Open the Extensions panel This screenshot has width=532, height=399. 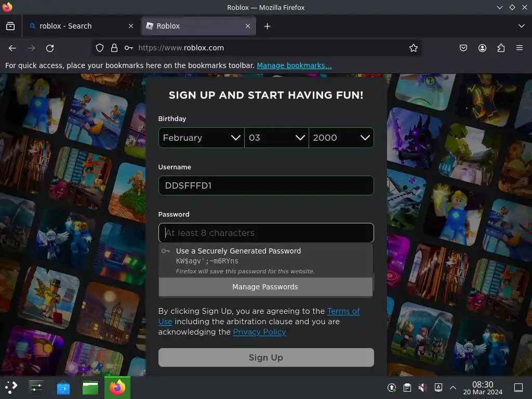pyautogui.click(x=501, y=48)
